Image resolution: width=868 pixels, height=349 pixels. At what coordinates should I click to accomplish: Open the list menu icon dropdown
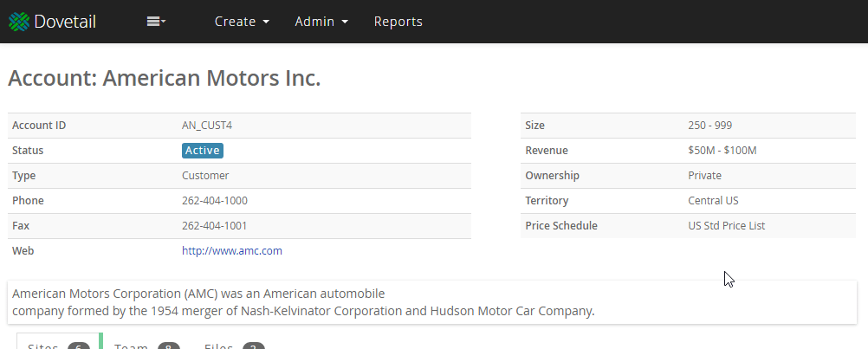click(x=156, y=22)
